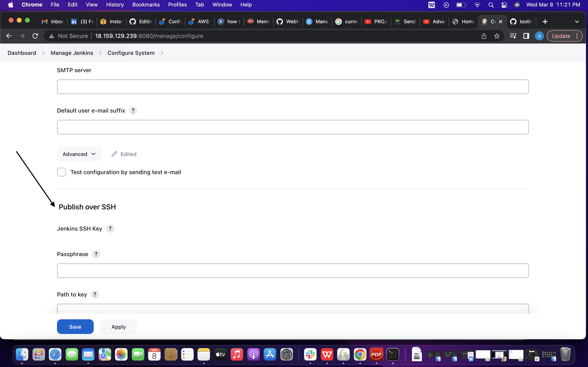Open Slack from the Dock
Screen dimensions: 588x367
[310, 354]
